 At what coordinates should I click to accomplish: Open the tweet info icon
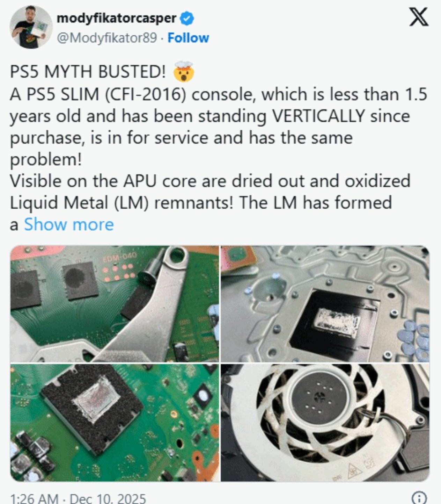(419, 497)
